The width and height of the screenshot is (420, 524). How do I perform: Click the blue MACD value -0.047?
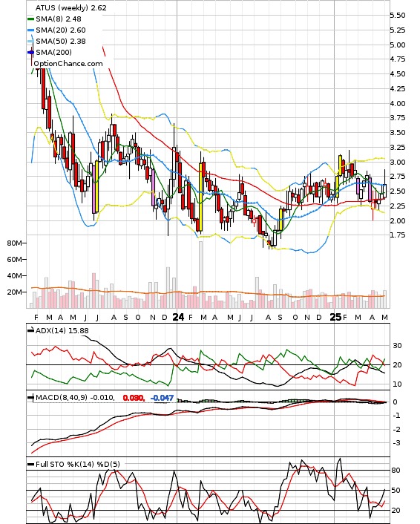coord(162,398)
